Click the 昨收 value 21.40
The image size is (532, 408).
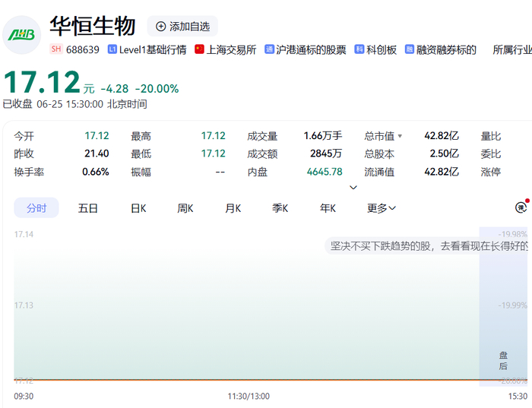97,153
